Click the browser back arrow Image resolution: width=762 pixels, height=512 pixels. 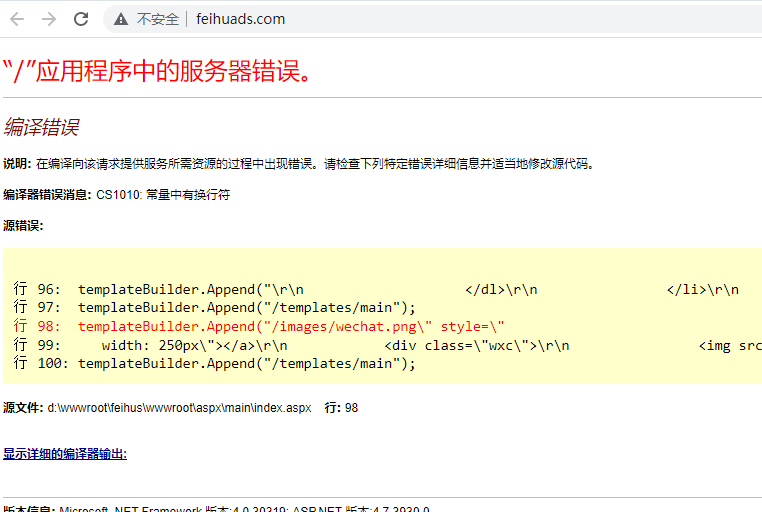coord(18,19)
